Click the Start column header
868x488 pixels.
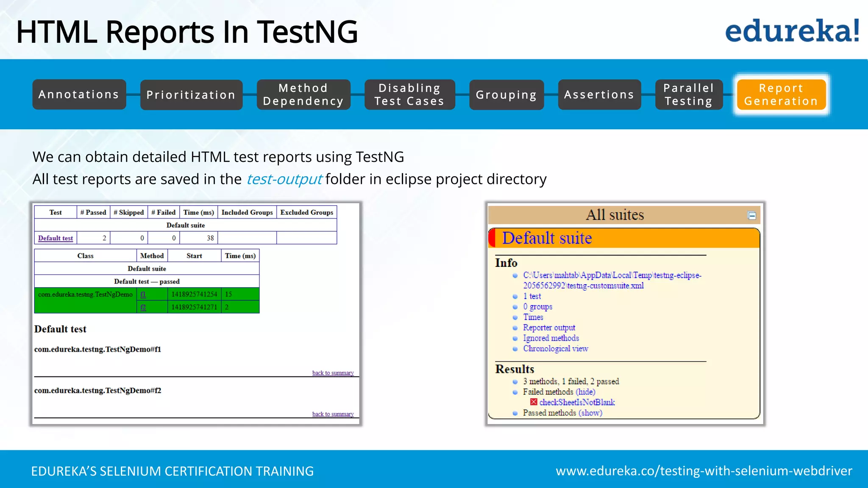tap(195, 256)
